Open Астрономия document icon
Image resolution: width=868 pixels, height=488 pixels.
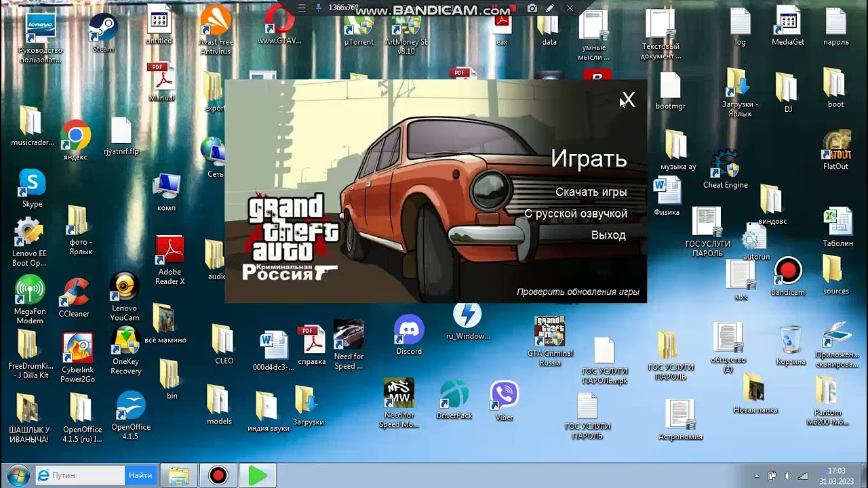coord(681,420)
